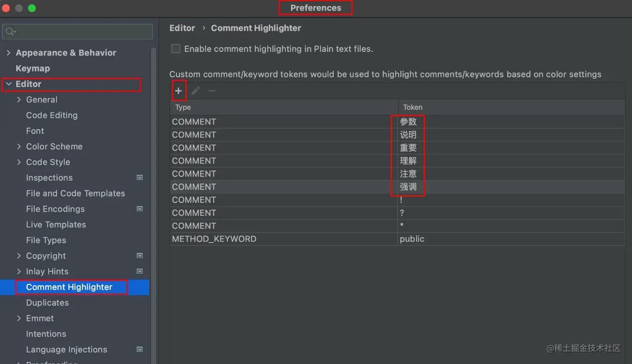Image resolution: width=632 pixels, height=364 pixels.
Task: Open the Keymap settings page
Action: coord(33,69)
